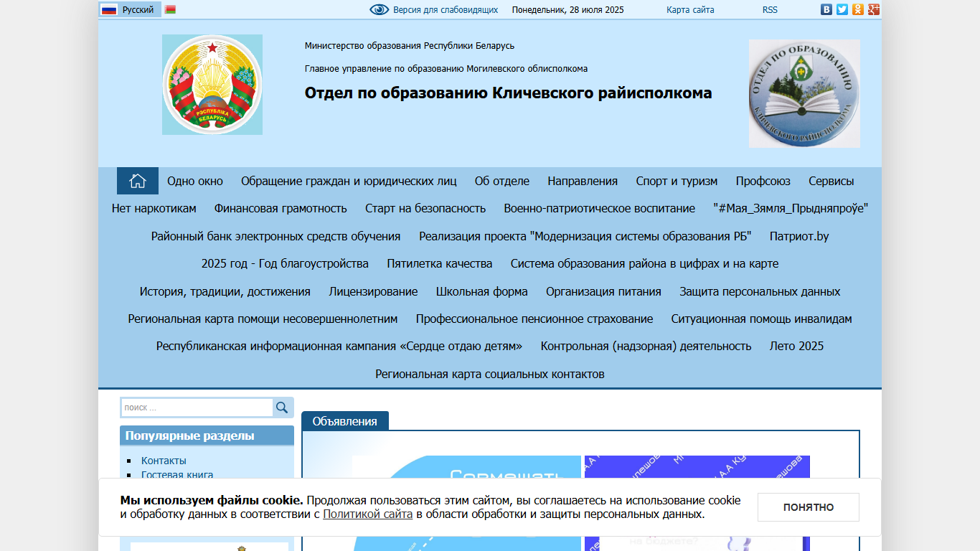Open «Обращение граждан и юридических лиц» menu

[349, 181]
